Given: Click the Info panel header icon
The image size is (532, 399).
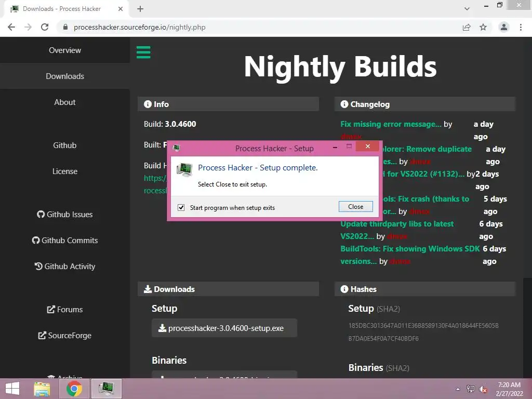Looking at the screenshot, I should click(148, 104).
